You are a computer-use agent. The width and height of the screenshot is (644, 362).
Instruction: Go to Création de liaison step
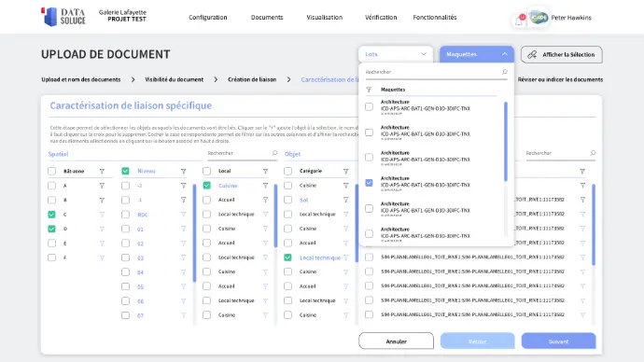pos(252,79)
